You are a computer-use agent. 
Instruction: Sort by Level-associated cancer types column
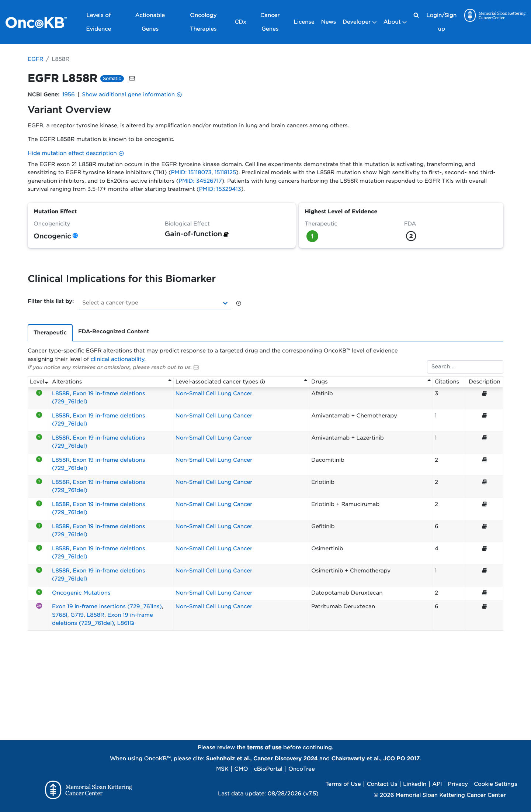[241, 382]
